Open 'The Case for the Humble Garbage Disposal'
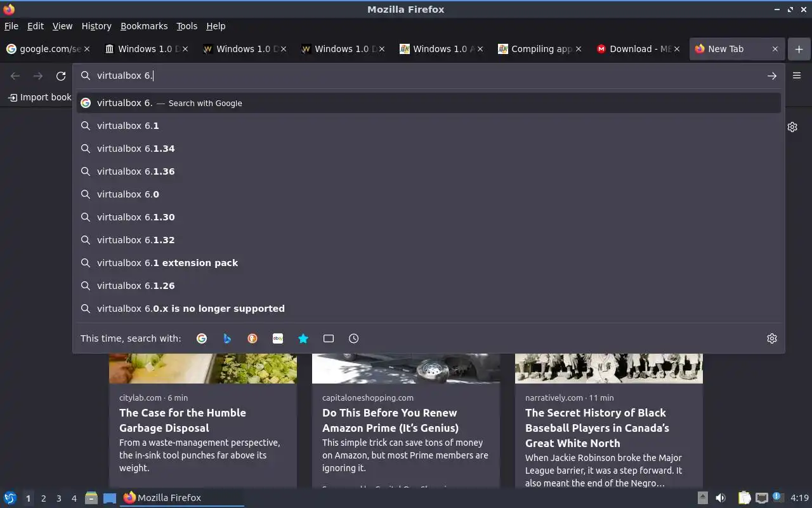This screenshot has height=508, width=812. pyautogui.click(x=183, y=420)
